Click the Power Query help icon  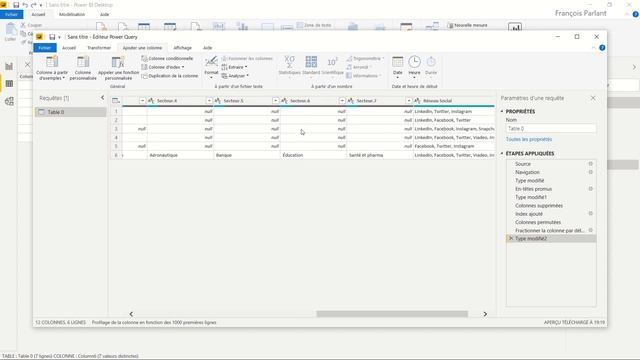click(x=602, y=48)
